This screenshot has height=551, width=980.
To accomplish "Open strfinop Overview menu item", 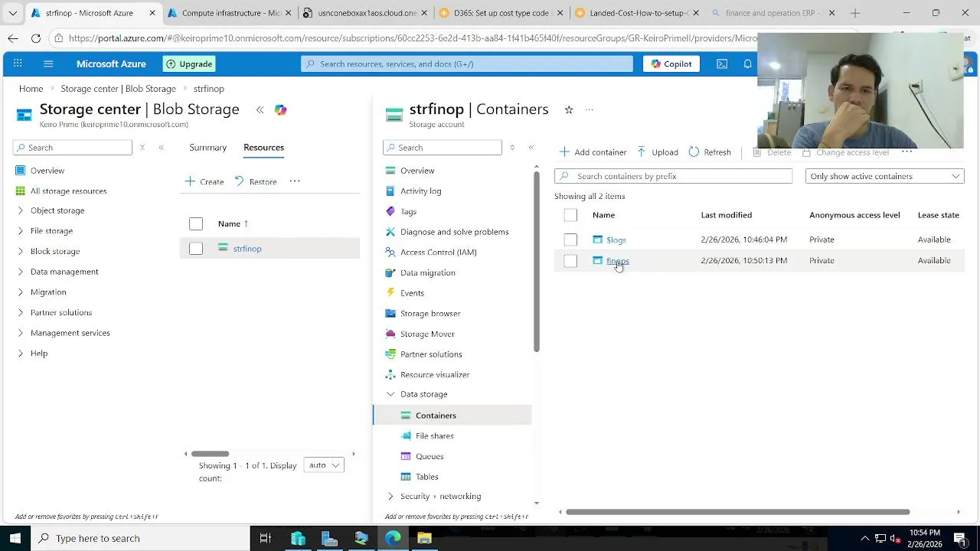I will [417, 171].
